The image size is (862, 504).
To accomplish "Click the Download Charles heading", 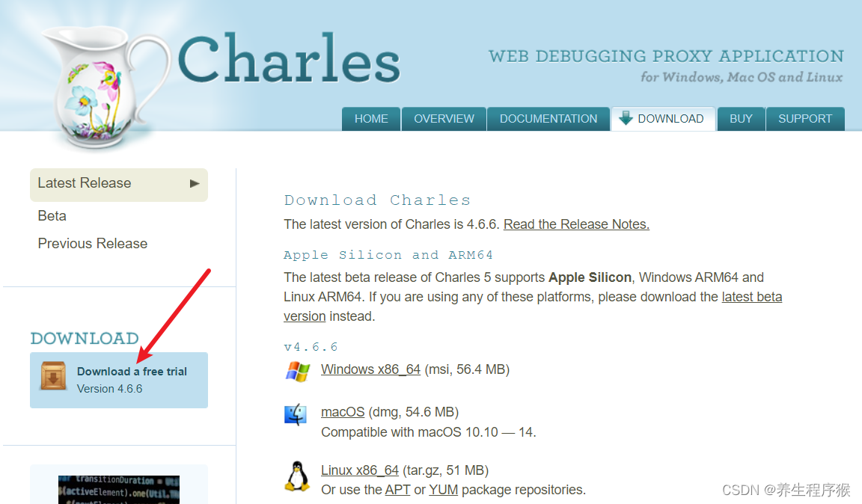I will [377, 200].
